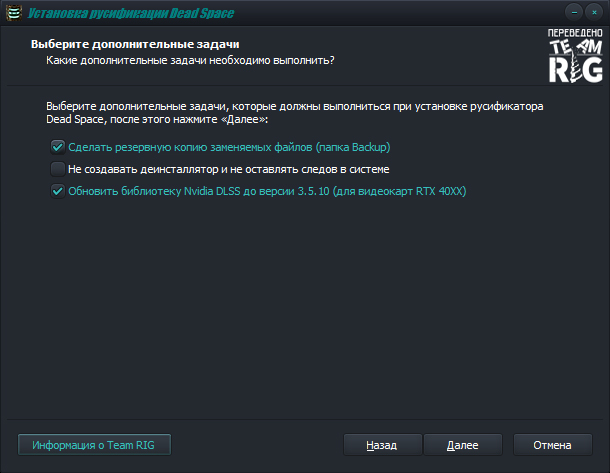
Task: Go back with the Назад button
Action: tap(381, 445)
